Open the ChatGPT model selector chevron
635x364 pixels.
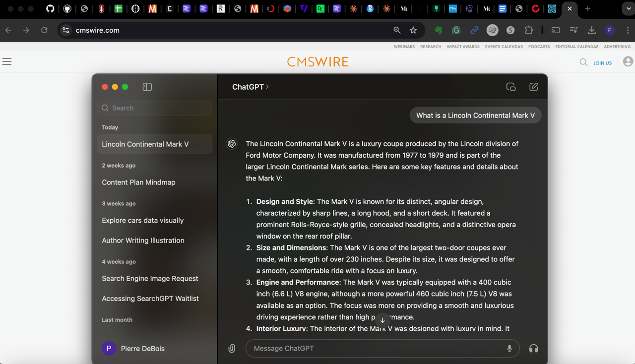[x=267, y=87]
